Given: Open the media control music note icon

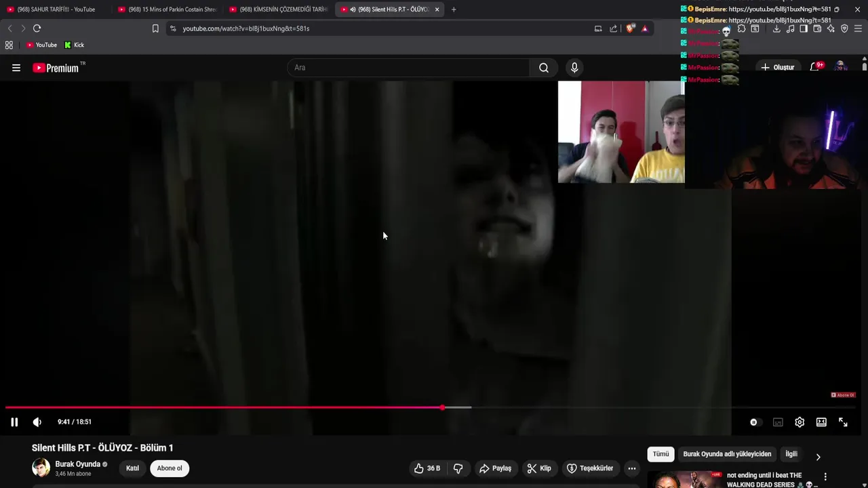Looking at the screenshot, I should 790,28.
